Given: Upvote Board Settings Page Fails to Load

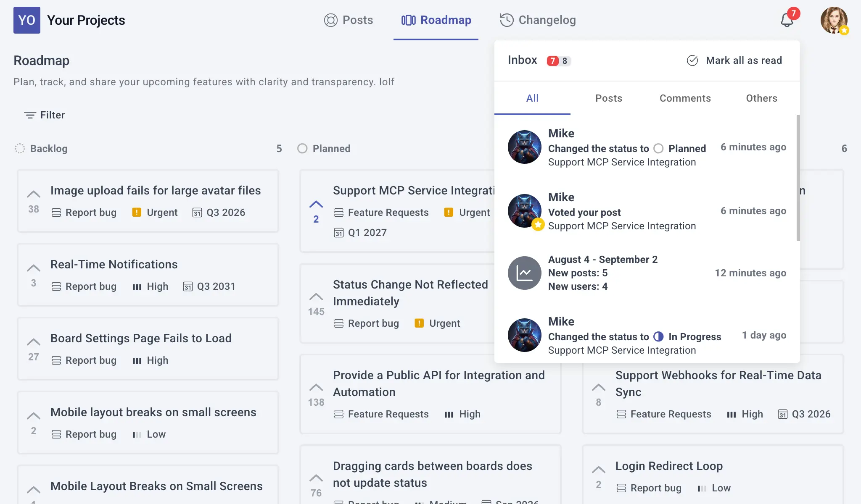Looking at the screenshot, I should coord(34,341).
